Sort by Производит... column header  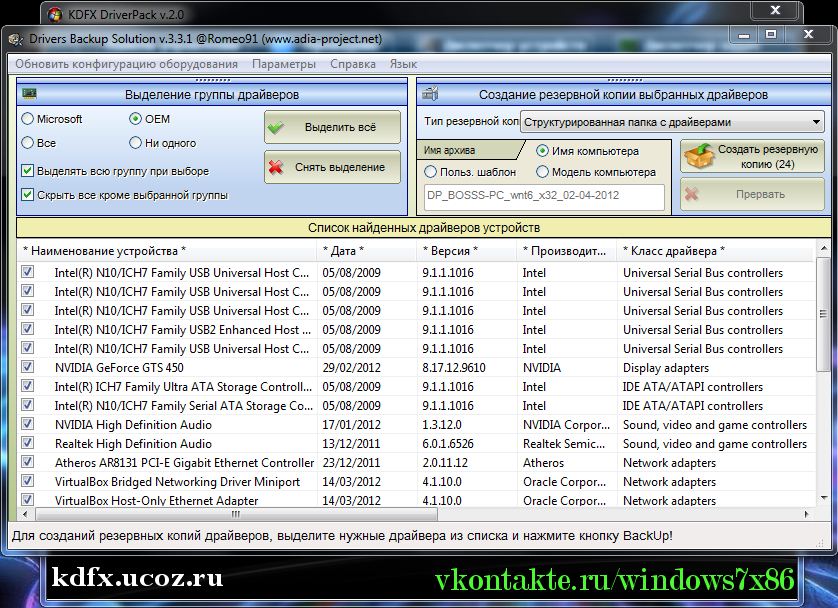click(x=567, y=251)
